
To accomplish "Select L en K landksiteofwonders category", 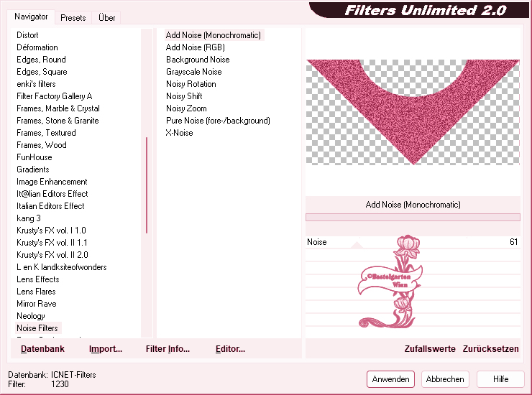I will 61,267.
